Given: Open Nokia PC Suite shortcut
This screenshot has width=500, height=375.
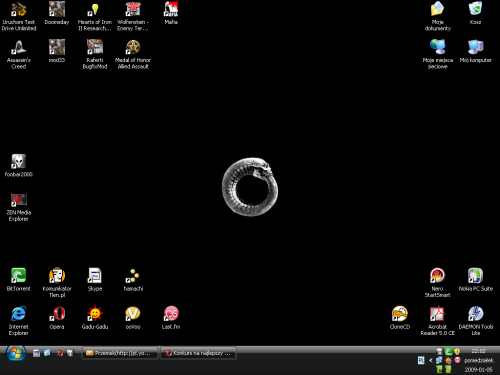Looking at the screenshot, I should coord(476,280).
